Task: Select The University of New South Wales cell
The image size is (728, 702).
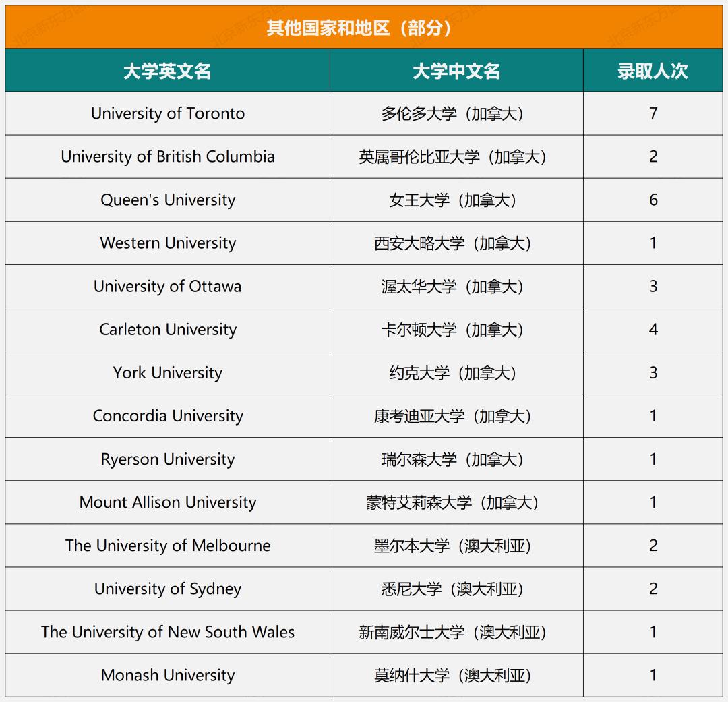Action: click(168, 632)
